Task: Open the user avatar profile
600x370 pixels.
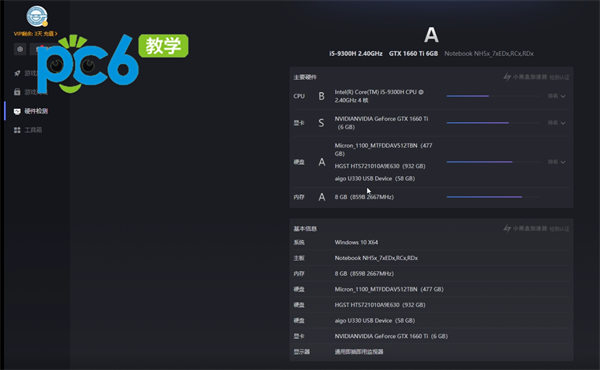Action: (37, 16)
